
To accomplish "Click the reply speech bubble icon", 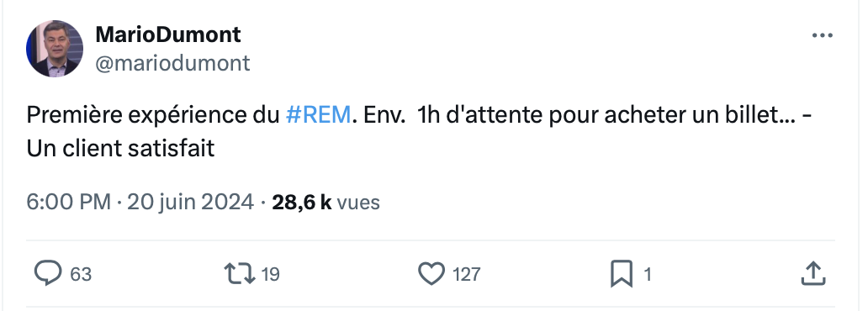I will point(48,273).
